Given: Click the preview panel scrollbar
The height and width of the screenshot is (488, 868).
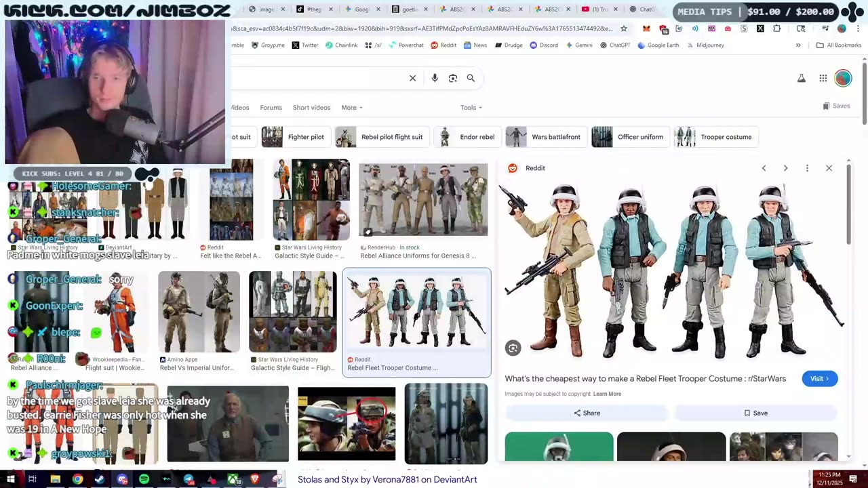Looking at the screenshot, I should [x=848, y=203].
